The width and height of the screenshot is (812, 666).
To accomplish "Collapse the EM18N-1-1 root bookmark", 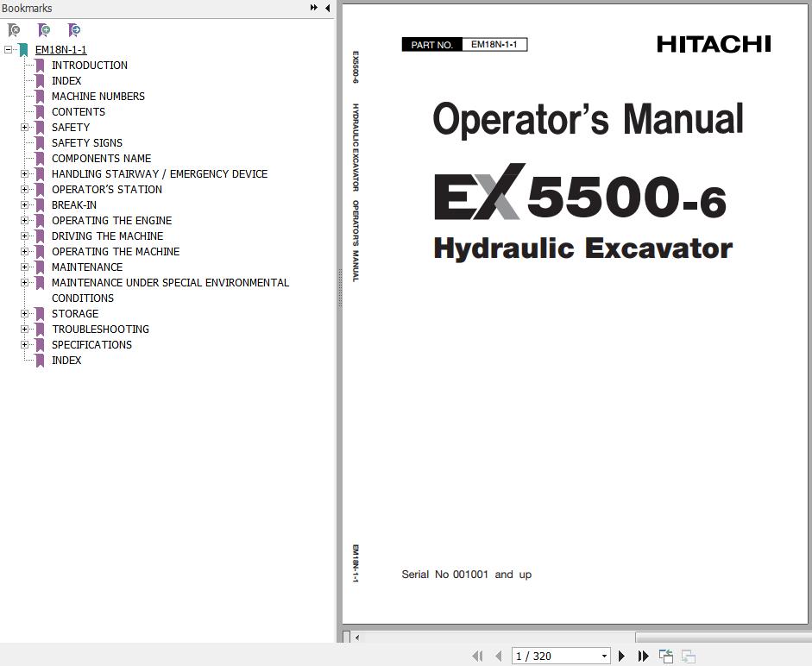I will 8,50.
